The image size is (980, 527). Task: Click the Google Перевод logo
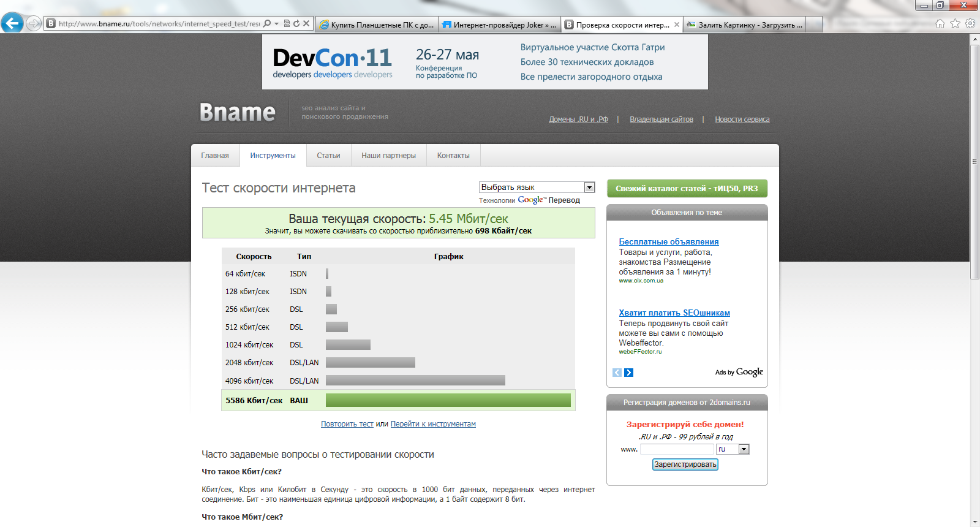pos(549,200)
